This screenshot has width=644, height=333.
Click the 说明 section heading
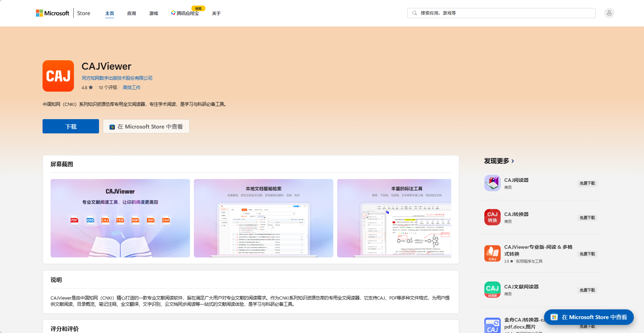[x=56, y=280]
